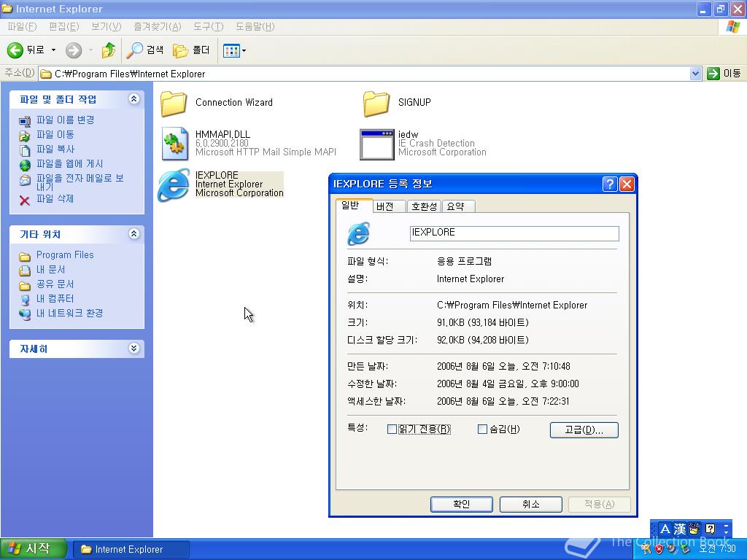
Task: Click the red security shield tray icon
Action: pyautogui.click(x=659, y=549)
